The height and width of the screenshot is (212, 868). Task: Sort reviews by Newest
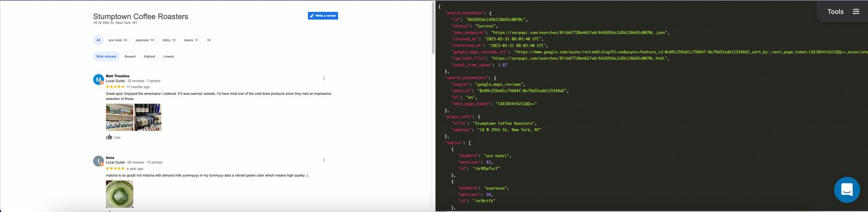[x=130, y=56]
